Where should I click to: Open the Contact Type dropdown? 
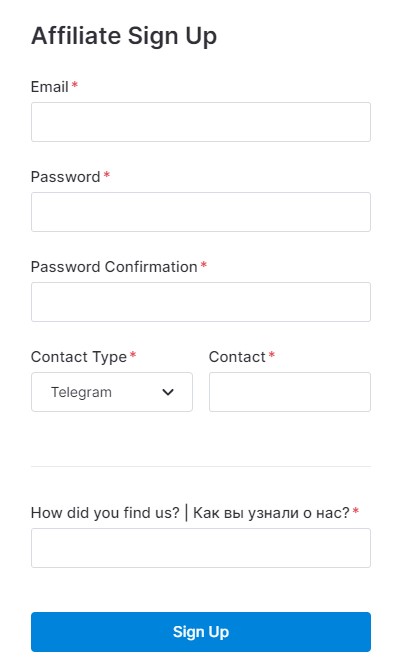pyautogui.click(x=112, y=392)
